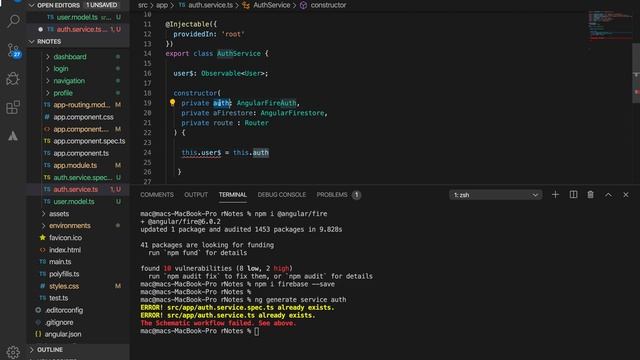Open the Extensions view

click(x=13, y=107)
